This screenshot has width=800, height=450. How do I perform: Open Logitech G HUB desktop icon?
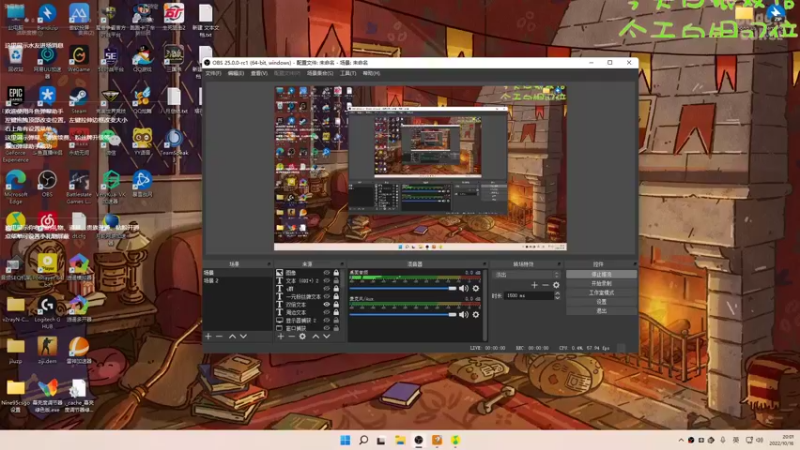point(47,312)
